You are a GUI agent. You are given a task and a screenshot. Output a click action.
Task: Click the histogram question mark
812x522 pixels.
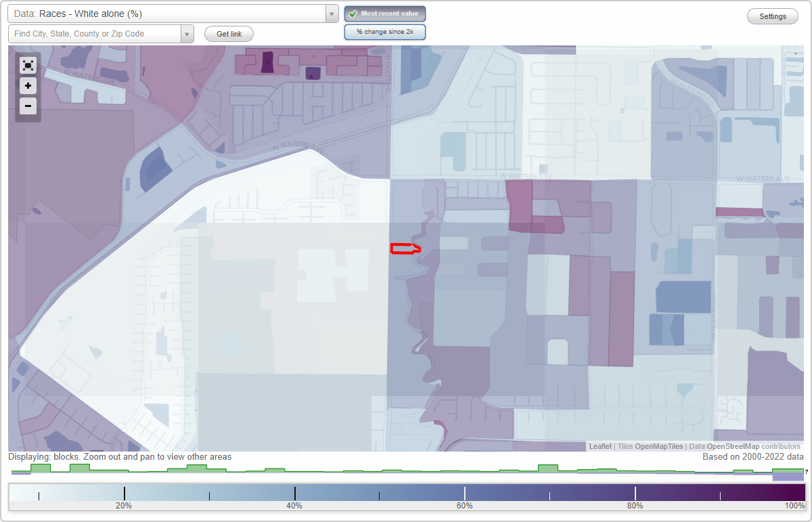click(x=807, y=472)
